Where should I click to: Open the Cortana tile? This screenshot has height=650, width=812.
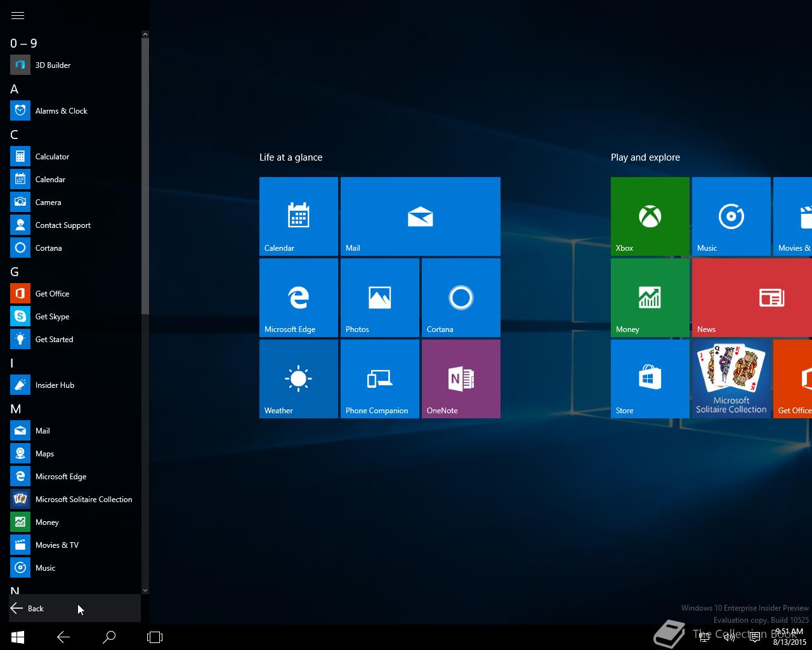coord(461,298)
